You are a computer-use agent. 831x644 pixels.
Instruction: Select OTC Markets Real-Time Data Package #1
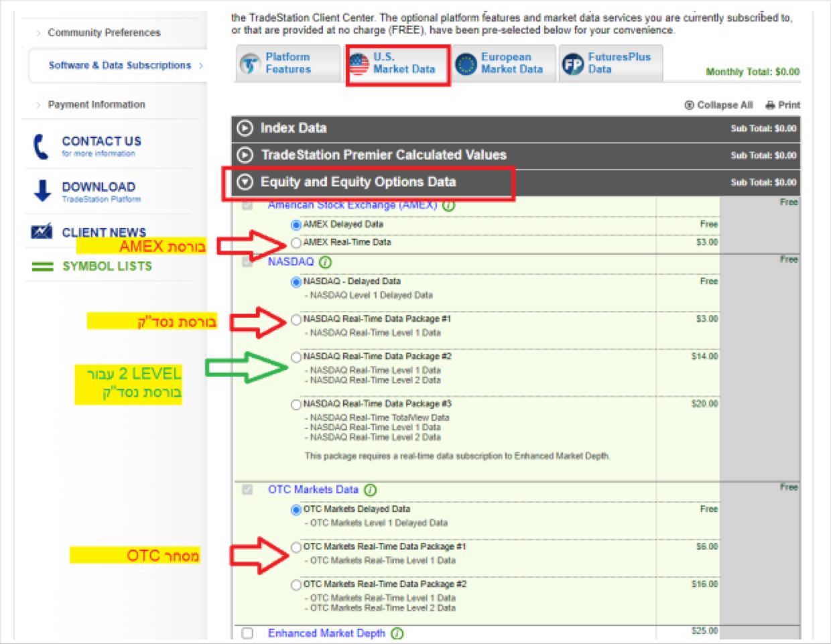pos(296,547)
